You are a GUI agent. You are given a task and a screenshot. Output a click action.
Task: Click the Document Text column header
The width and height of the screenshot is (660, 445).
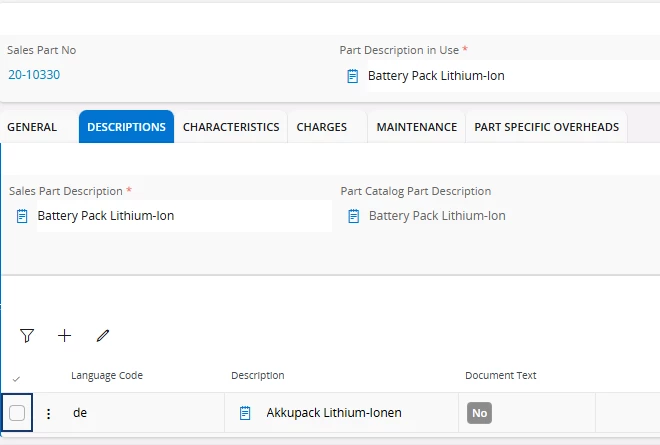pos(500,376)
